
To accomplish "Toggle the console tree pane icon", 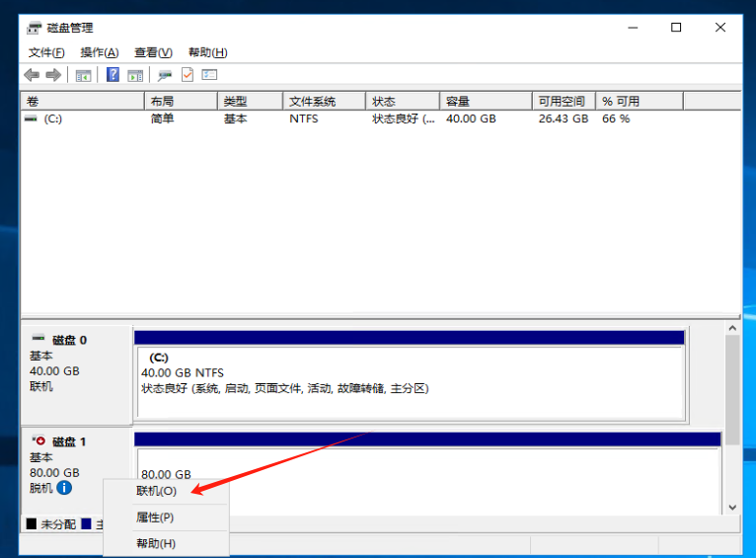I will click(x=84, y=75).
